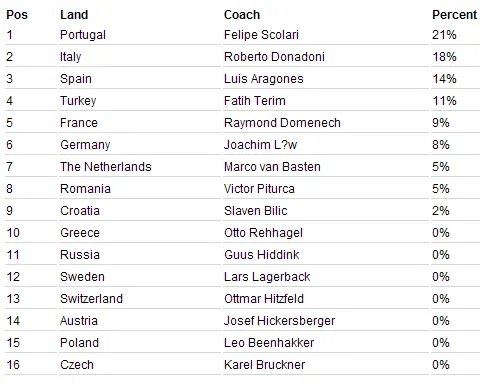Select the Felipe Scolari coach cell

[x=261, y=35]
